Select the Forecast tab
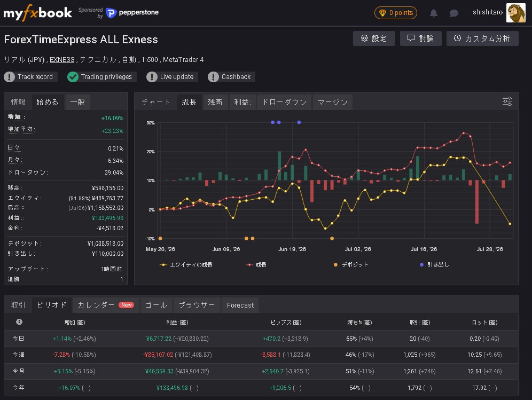The image size is (532, 400). coord(240,305)
